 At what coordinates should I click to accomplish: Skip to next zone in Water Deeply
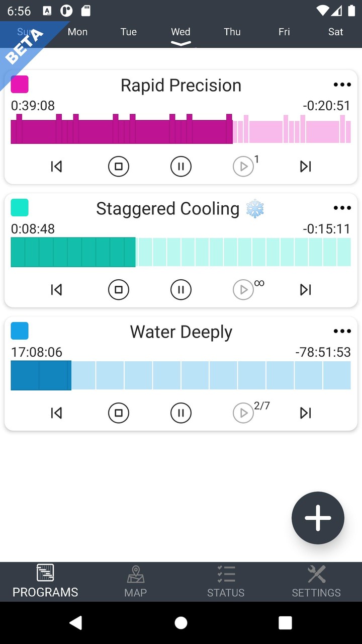point(305,413)
